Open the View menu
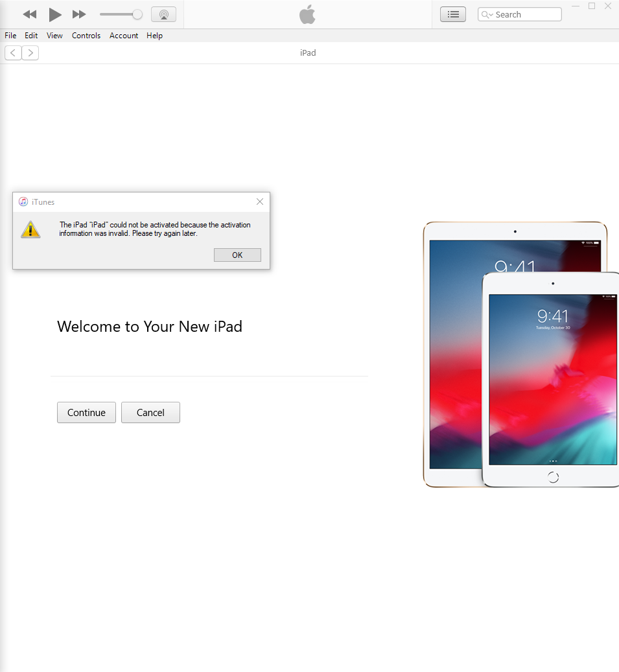The height and width of the screenshot is (672, 619). click(54, 36)
